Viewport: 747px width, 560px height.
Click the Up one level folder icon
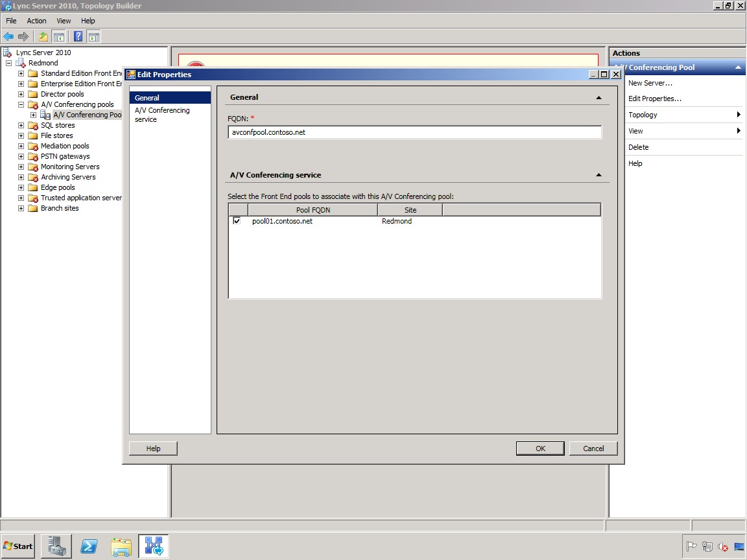[43, 37]
